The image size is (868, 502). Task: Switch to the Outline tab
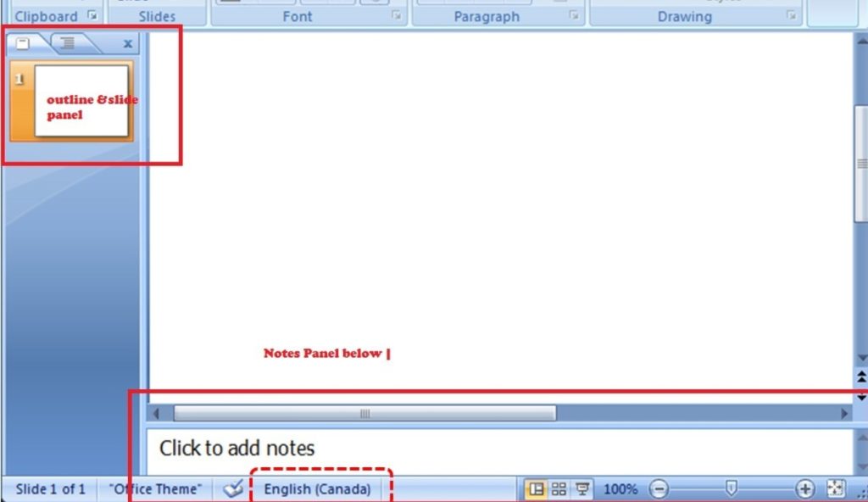[68, 43]
